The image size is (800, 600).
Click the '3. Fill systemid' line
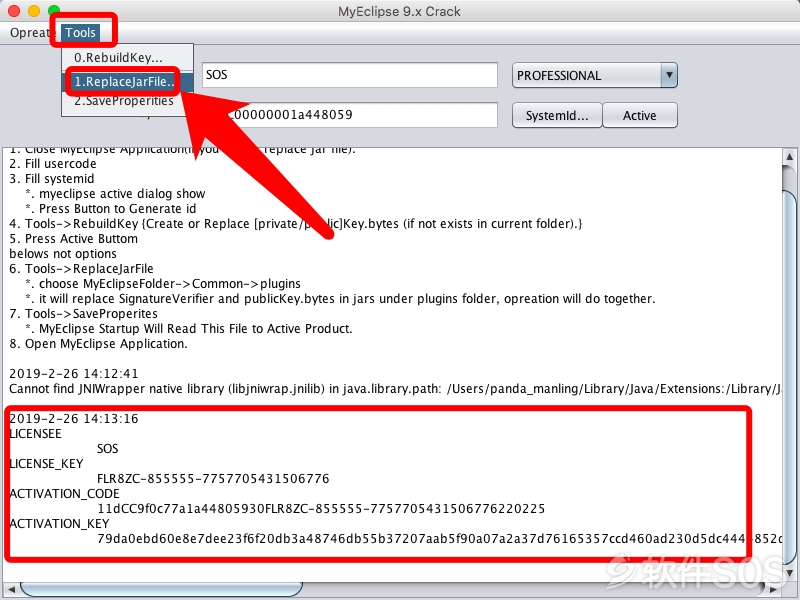pos(52,179)
